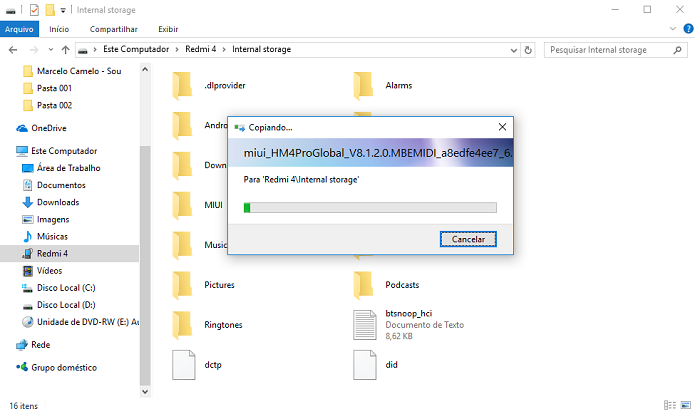Expand the address bar history dropdown
The width and height of the screenshot is (695, 414).
tap(514, 50)
